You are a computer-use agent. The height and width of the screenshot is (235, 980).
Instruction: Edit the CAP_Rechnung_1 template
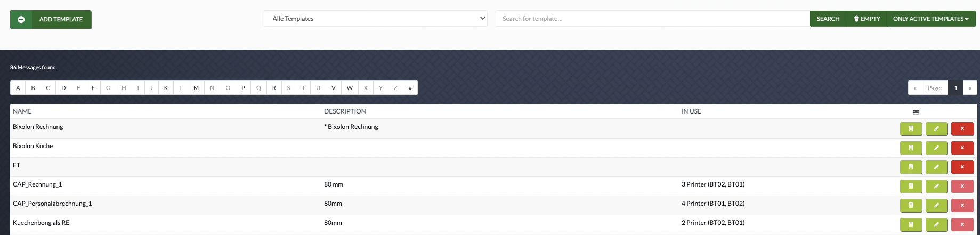pyautogui.click(x=936, y=187)
